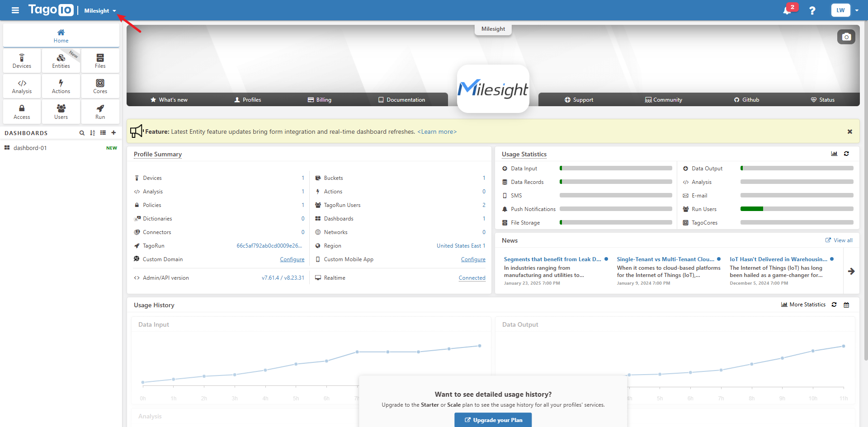Open the Actions module
868x427 pixels.
(61, 86)
